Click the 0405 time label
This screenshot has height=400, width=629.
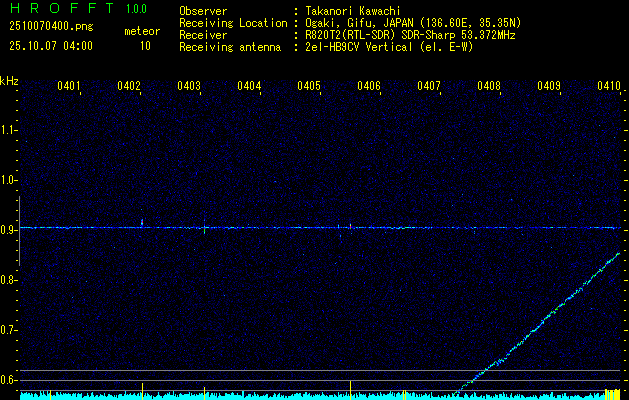pyautogui.click(x=309, y=85)
